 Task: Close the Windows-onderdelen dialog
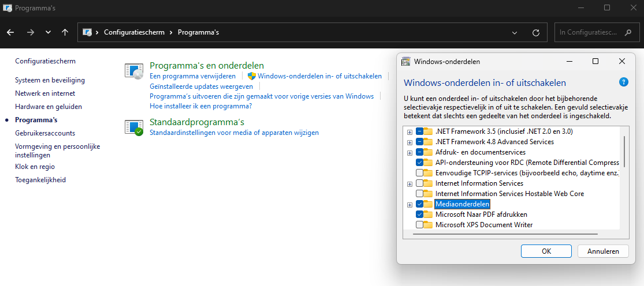coord(621,62)
